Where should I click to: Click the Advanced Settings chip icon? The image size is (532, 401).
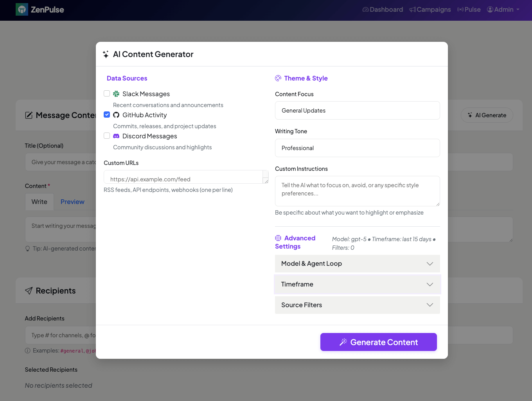[278, 238]
